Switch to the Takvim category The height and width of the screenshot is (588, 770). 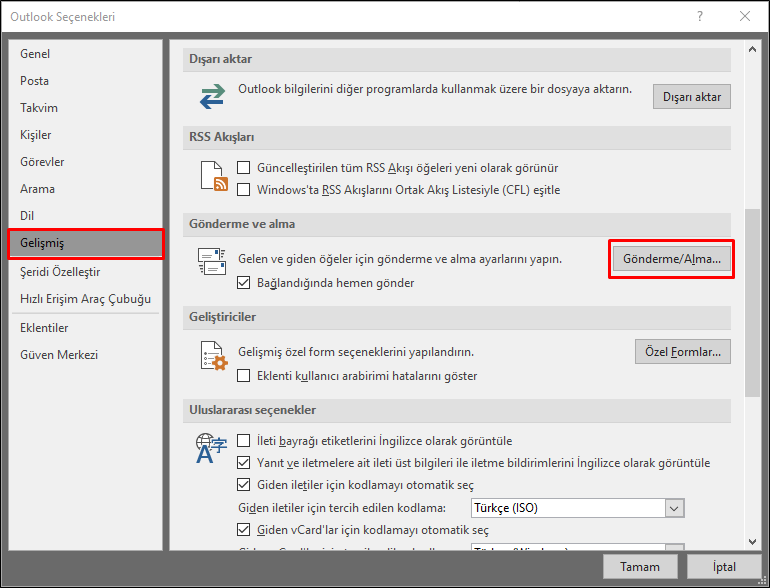tap(85, 108)
